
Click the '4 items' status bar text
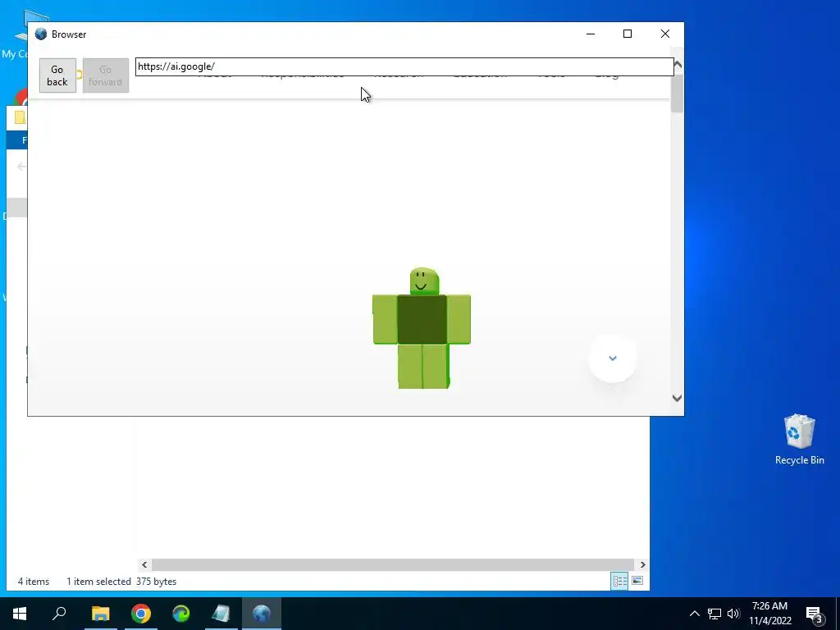[x=33, y=582]
